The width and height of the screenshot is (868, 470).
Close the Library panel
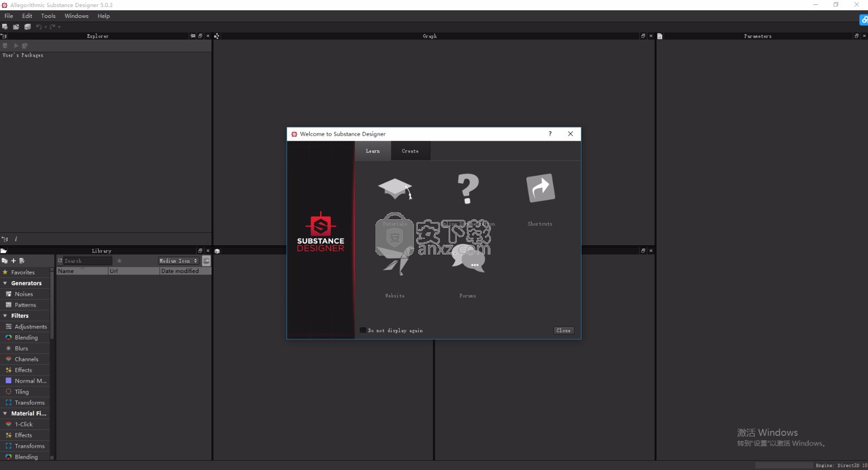(x=208, y=251)
